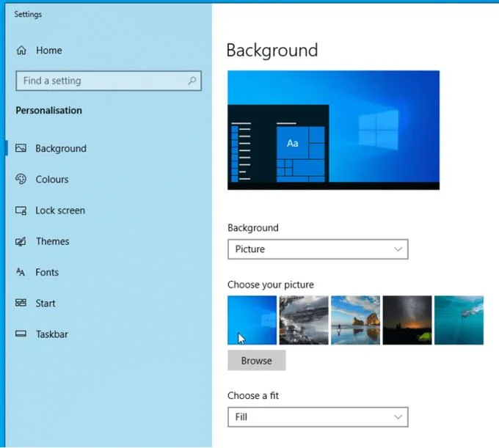Click the Start tiles icon

pyautogui.click(x=21, y=303)
